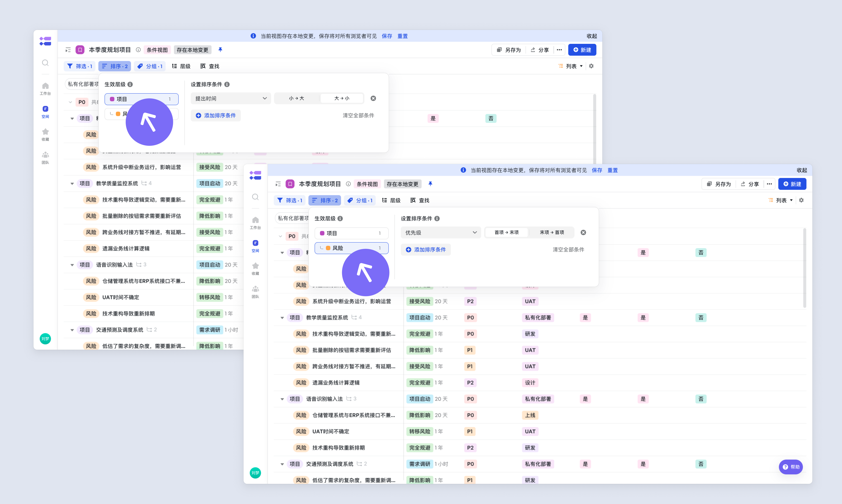Click 添加排序条件 in the back window
Viewport: 842px width, 504px height.
216,115
